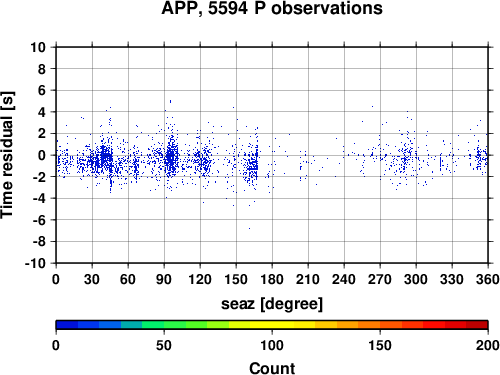
Task: Pick the dark blue start of colorbar
Action: [67, 325]
